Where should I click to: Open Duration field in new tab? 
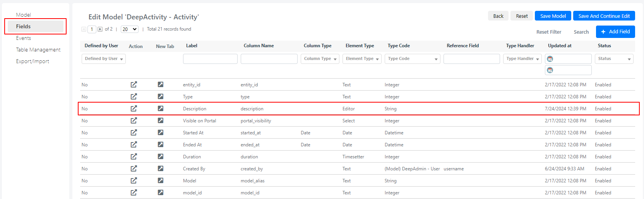coord(161,156)
